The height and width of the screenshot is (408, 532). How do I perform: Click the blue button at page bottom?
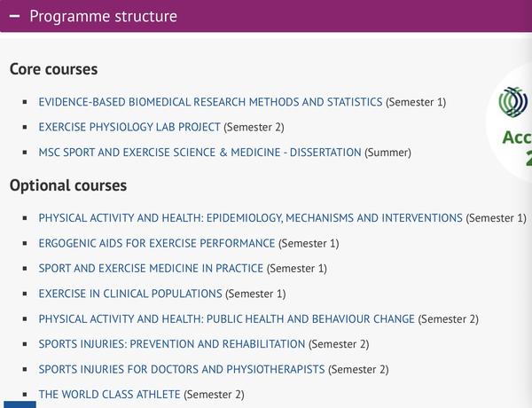tap(20, 404)
